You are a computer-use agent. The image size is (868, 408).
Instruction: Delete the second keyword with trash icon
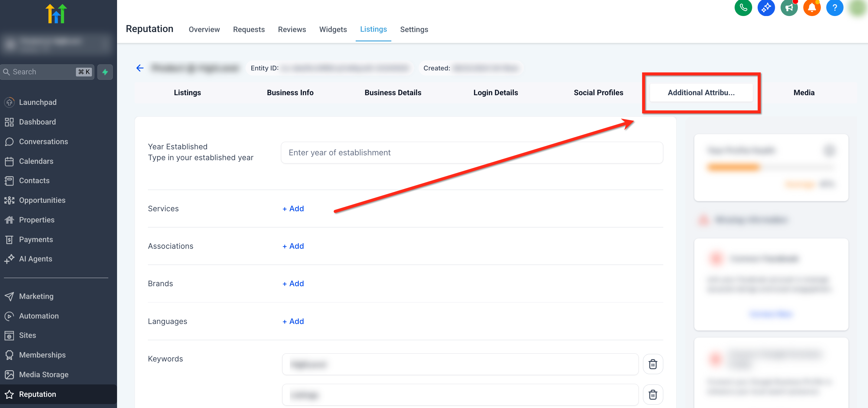[x=653, y=394]
